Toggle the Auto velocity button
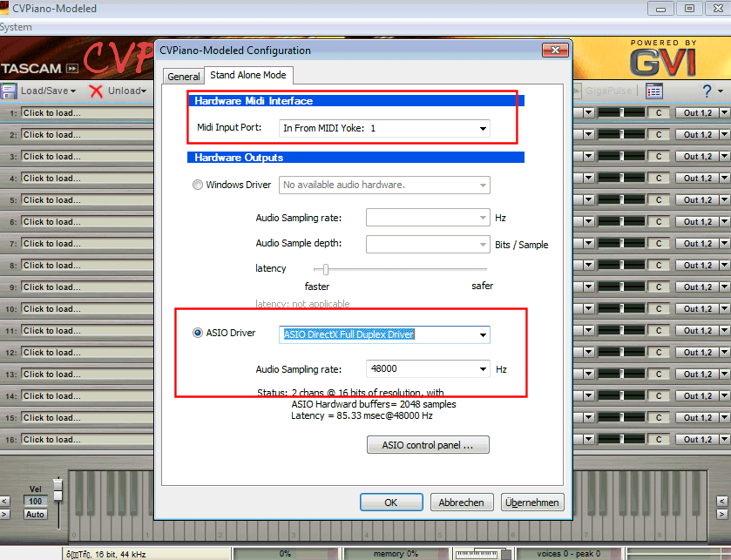Screen dimensions: 731x560 [x=35, y=515]
